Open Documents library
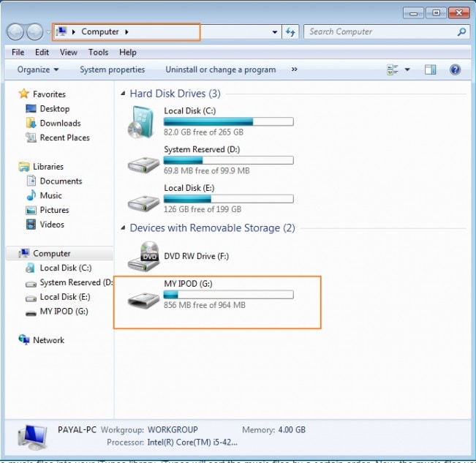Image resolution: width=476 pixels, height=463 pixels. 61,181
